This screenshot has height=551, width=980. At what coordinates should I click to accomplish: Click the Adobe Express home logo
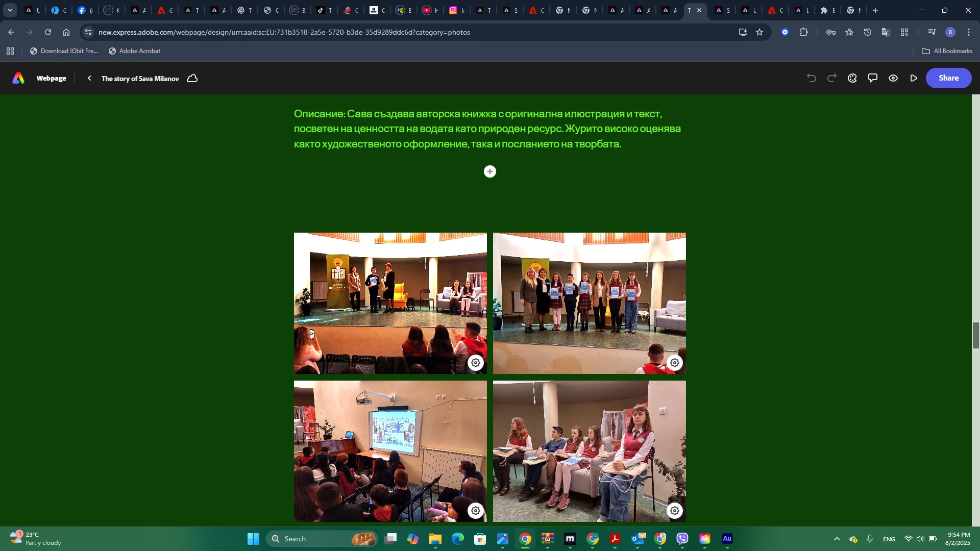pyautogui.click(x=18, y=78)
